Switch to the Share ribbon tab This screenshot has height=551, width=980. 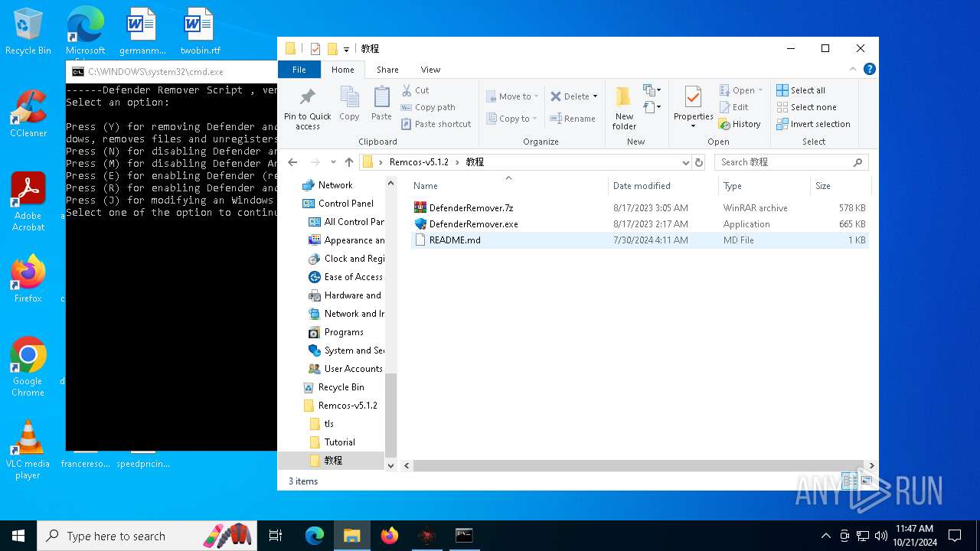(x=387, y=70)
